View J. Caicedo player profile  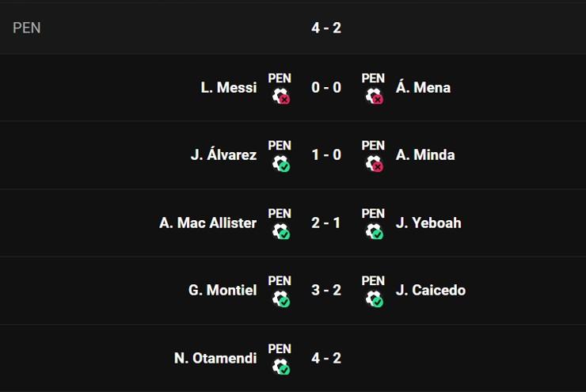pyautogui.click(x=431, y=290)
